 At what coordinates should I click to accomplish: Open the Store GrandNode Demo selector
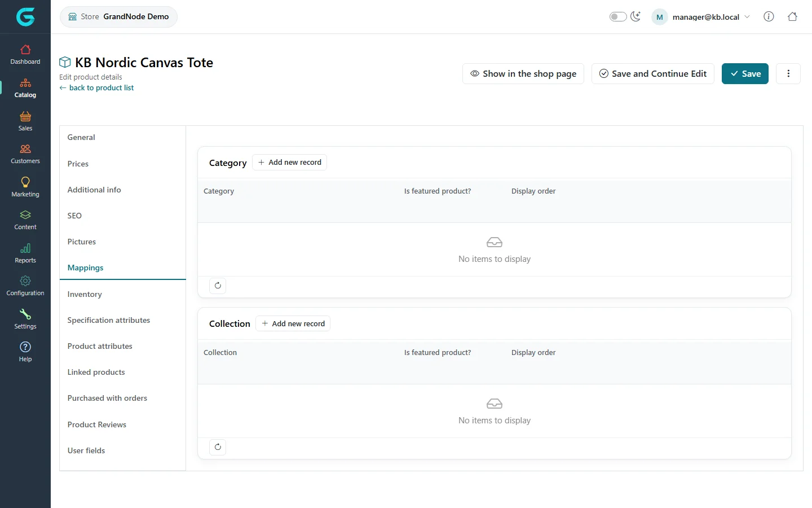pos(118,16)
